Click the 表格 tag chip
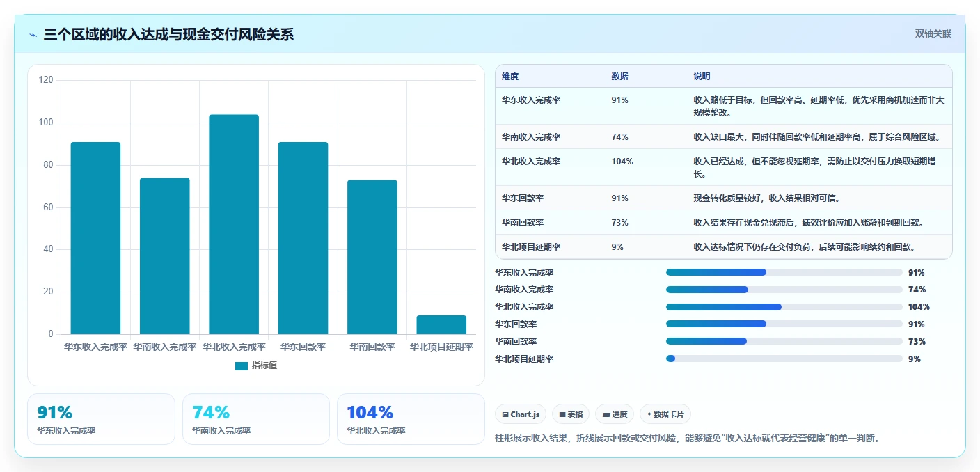Screen dimensions: 980x472 [571, 414]
